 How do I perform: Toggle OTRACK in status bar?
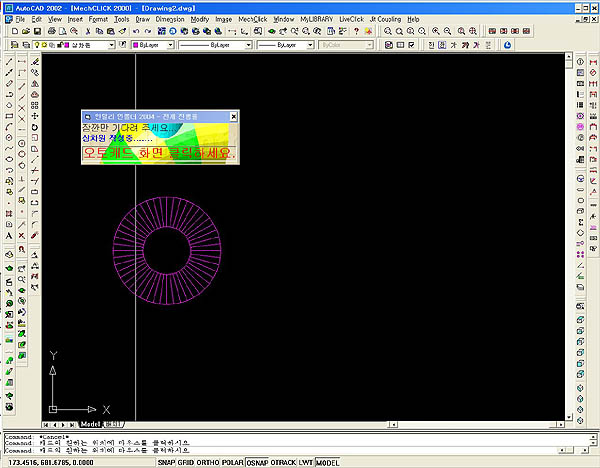(x=283, y=462)
